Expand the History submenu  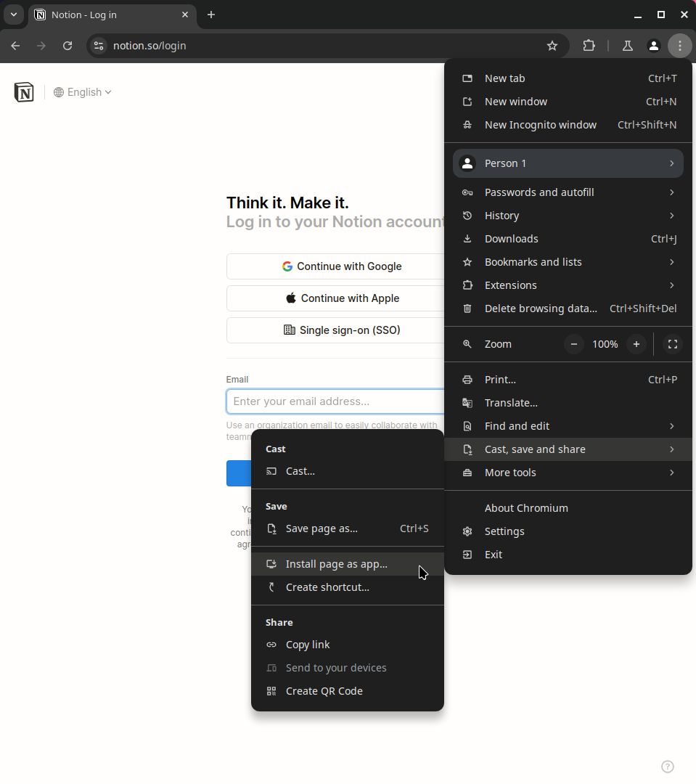click(501, 216)
